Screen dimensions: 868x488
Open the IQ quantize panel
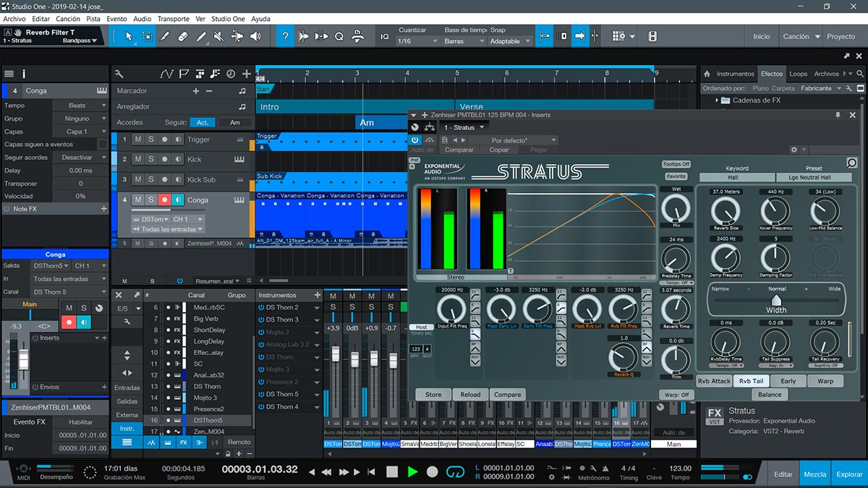coord(385,36)
